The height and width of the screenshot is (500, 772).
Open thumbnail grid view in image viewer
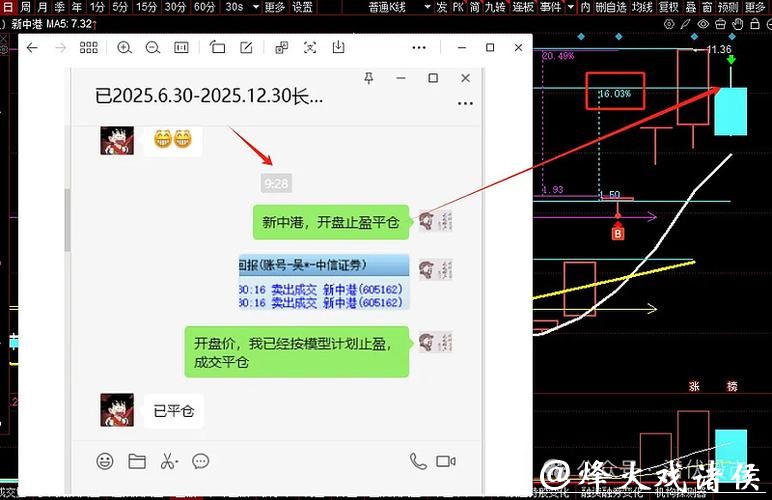tap(89, 48)
